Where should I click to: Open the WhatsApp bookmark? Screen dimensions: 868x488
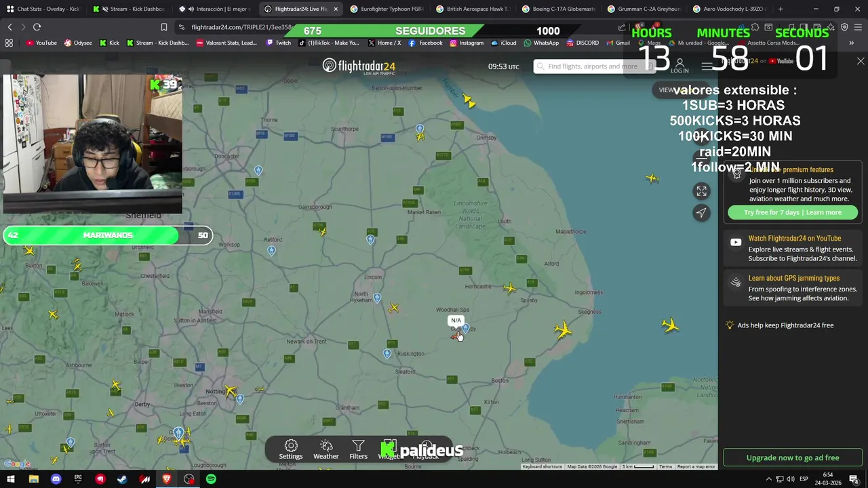[540, 43]
